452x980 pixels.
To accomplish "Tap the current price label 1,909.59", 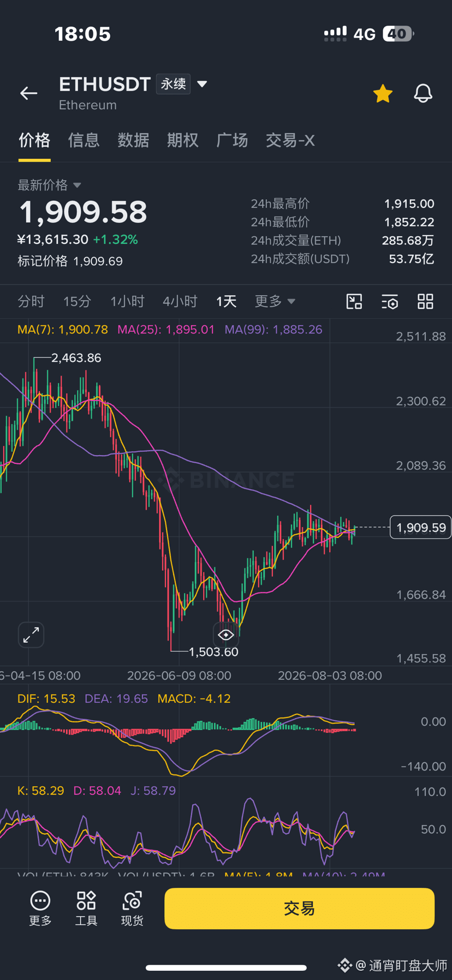I will pyautogui.click(x=421, y=527).
